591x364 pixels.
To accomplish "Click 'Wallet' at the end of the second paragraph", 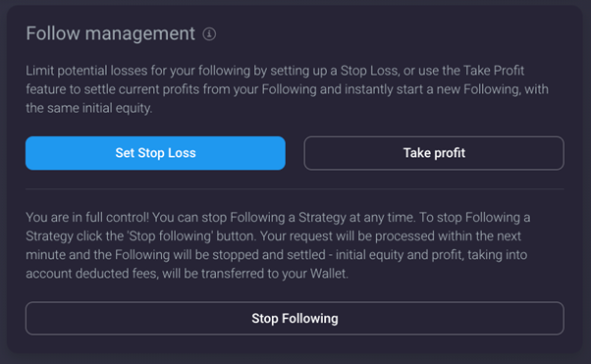I will [328, 274].
